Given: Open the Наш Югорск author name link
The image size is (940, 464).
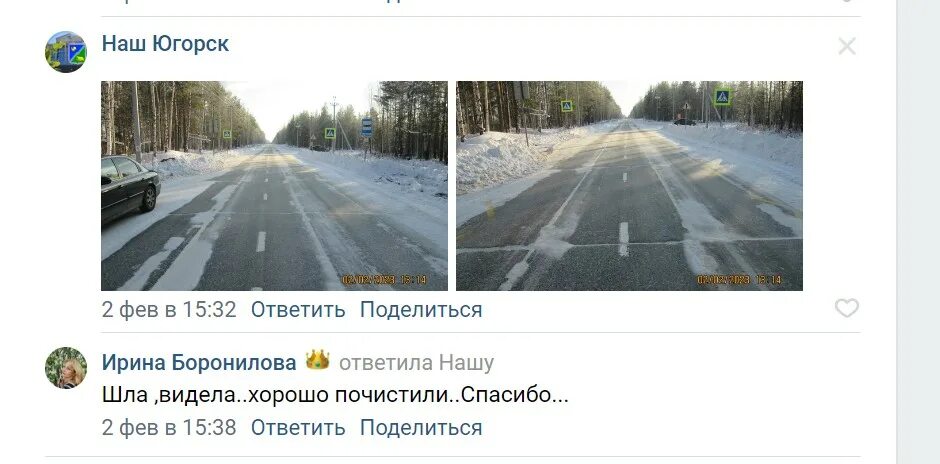Looking at the screenshot, I should pyautogui.click(x=165, y=44).
